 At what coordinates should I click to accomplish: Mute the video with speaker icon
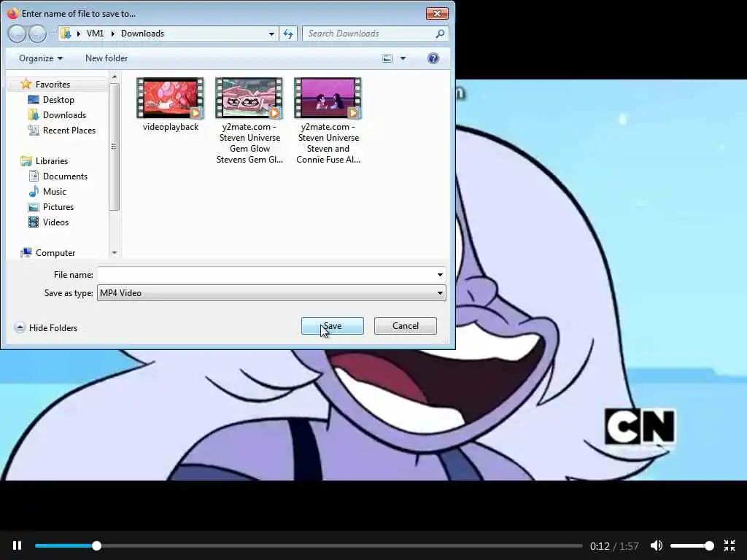click(x=656, y=545)
